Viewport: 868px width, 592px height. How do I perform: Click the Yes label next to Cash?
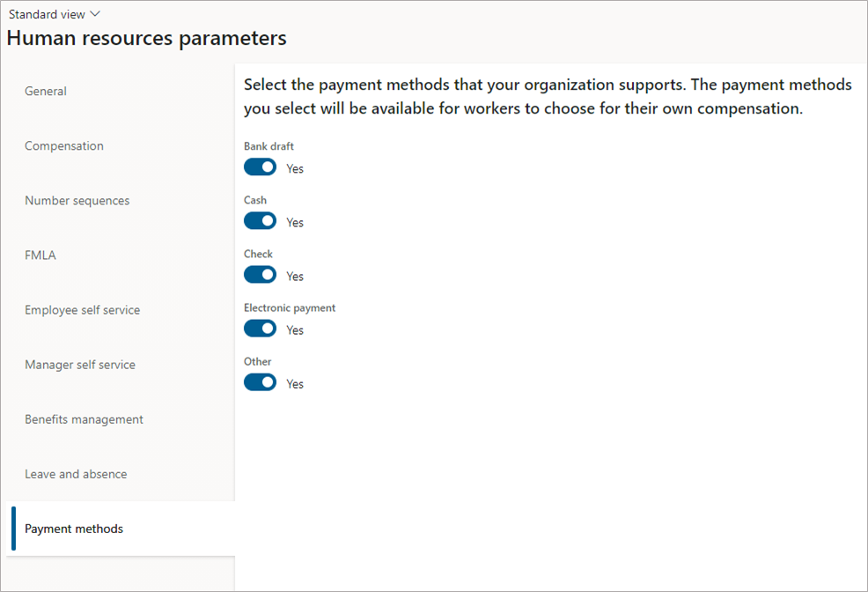(x=295, y=222)
